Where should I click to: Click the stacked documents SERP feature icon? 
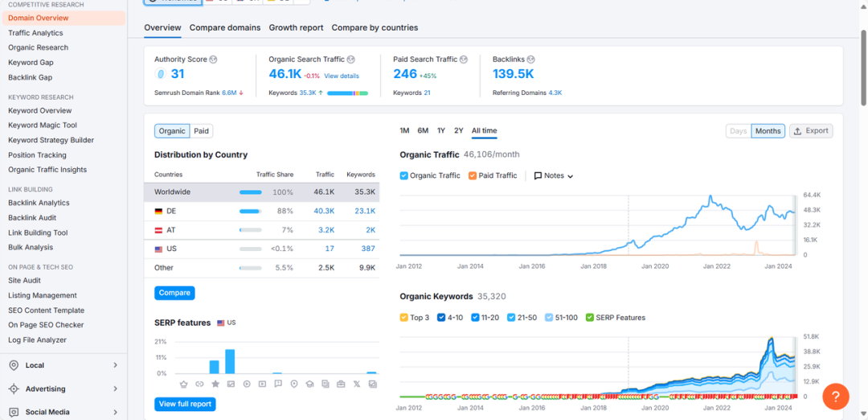pyautogui.click(x=325, y=384)
